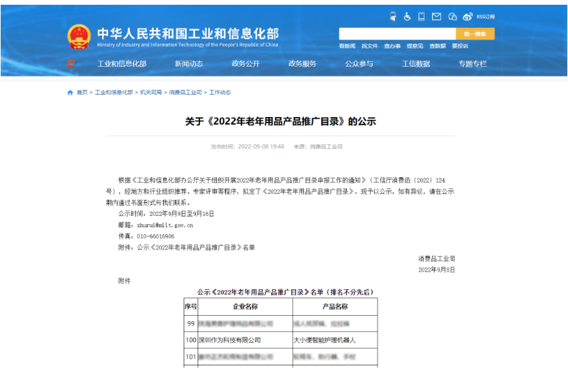
Task: Click the site title 中华人民共和国工业和信息化部
Action: click(x=188, y=34)
